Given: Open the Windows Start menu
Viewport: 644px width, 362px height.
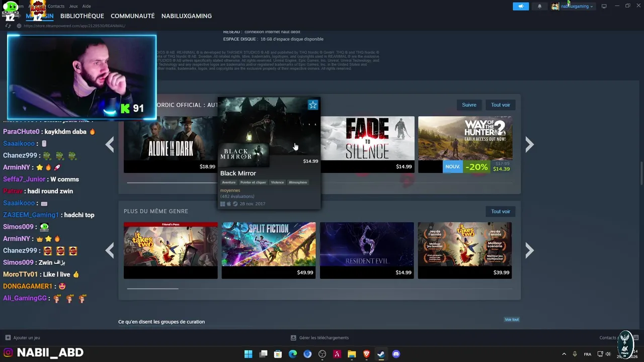Looking at the screenshot, I should coord(248,354).
